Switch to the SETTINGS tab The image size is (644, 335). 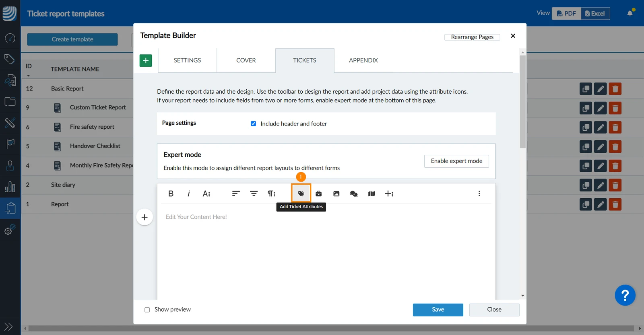(187, 60)
